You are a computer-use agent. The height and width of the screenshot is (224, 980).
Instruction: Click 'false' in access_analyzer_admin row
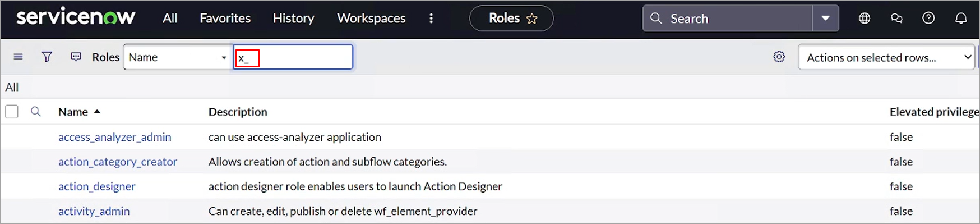(x=901, y=137)
